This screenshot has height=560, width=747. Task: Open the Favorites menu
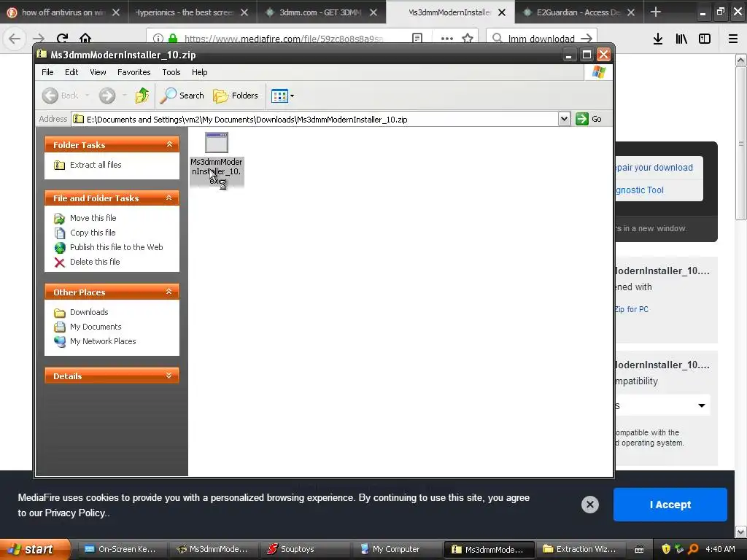pos(134,72)
